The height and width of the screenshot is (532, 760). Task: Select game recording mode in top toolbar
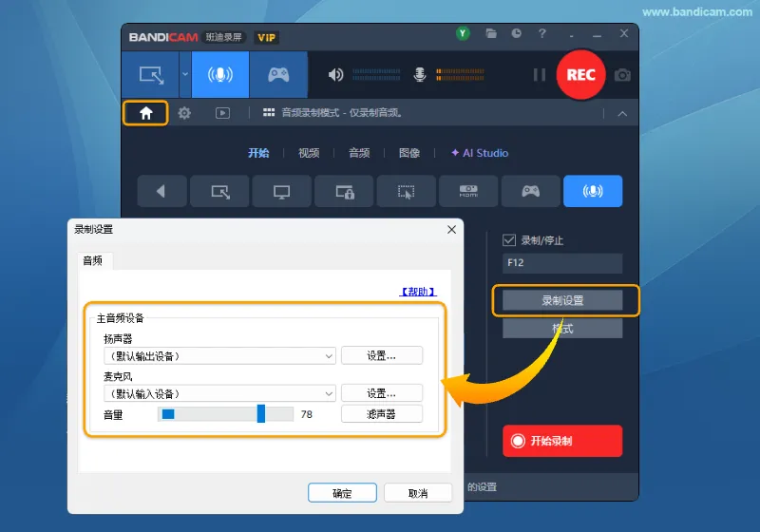(278, 75)
